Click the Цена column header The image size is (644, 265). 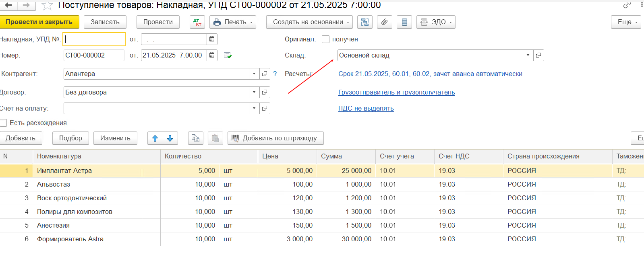(287, 156)
